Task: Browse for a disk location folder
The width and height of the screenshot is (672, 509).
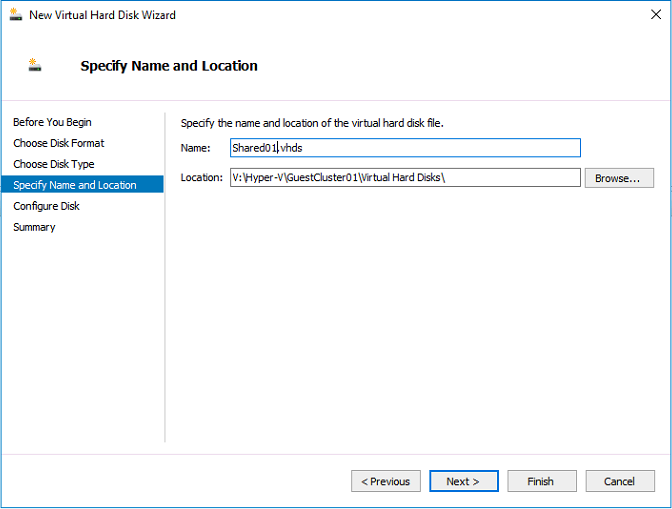Action: [619, 178]
